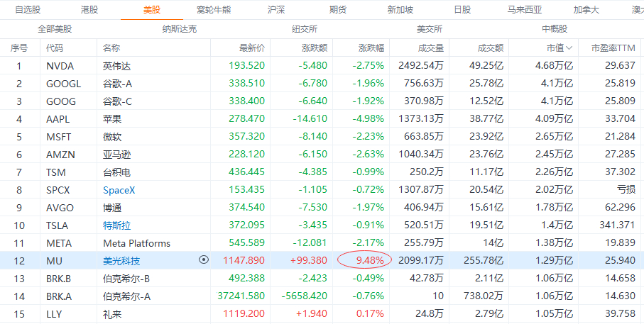Switch to the 港股 tab
Image resolution: width=644 pixels, height=324 pixels.
(89, 10)
